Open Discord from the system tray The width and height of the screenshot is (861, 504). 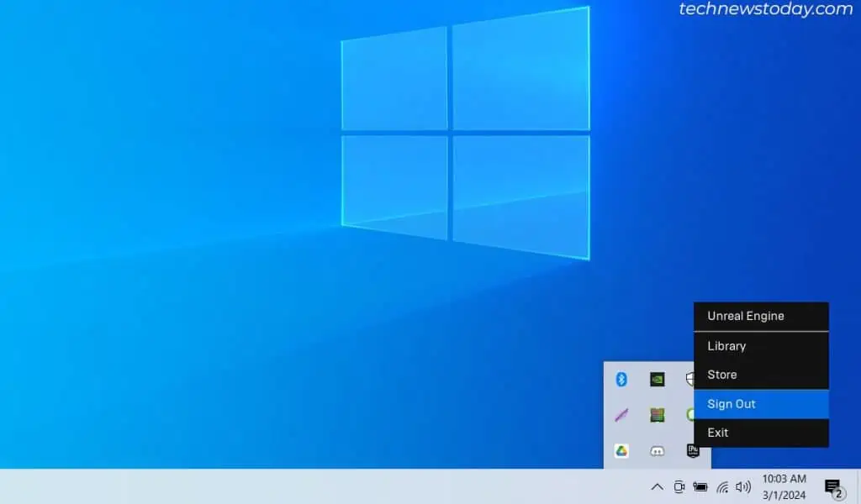point(657,451)
